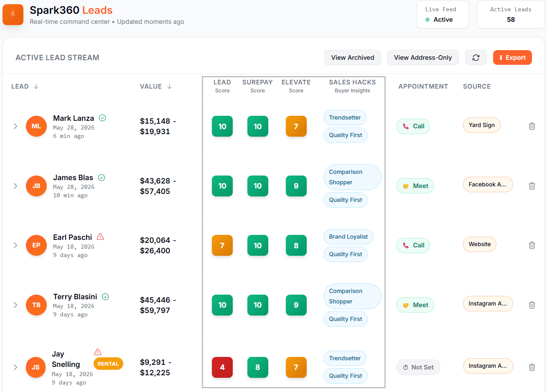Expand the Terry Blasini row chevron
The image size is (547, 392).
point(15,305)
